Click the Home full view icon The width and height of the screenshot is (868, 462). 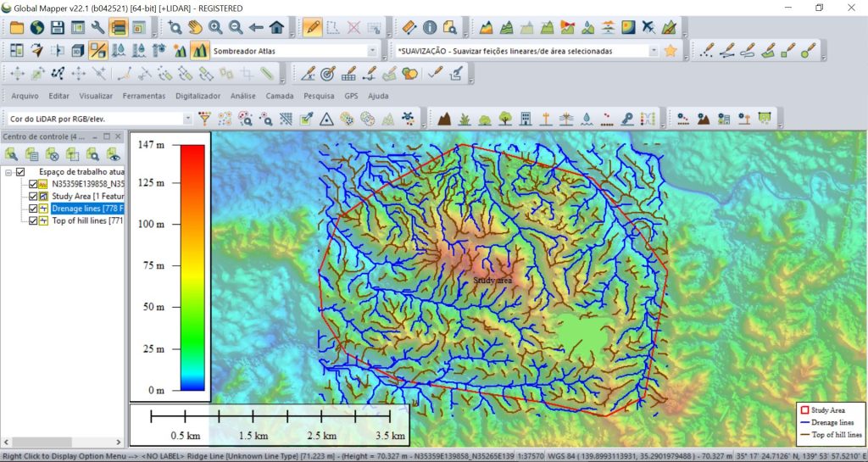tap(276, 28)
